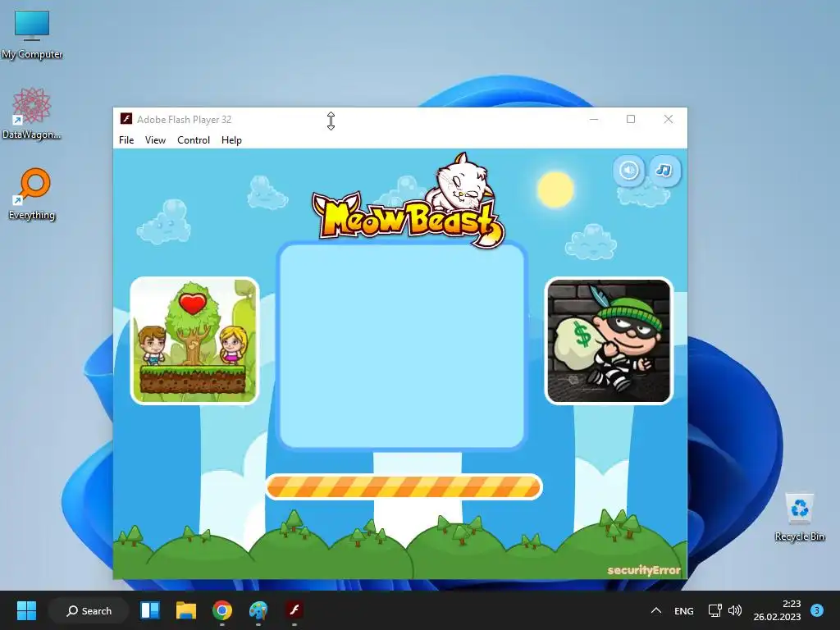Screen dimensions: 840x630
Task: Open the clock showing 2:23
Action: (777, 610)
